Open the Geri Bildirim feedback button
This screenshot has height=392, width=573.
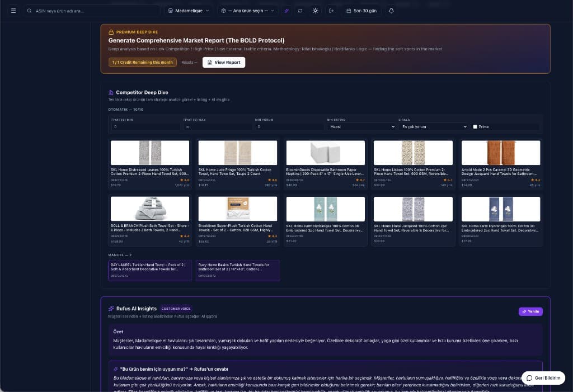coord(543,378)
